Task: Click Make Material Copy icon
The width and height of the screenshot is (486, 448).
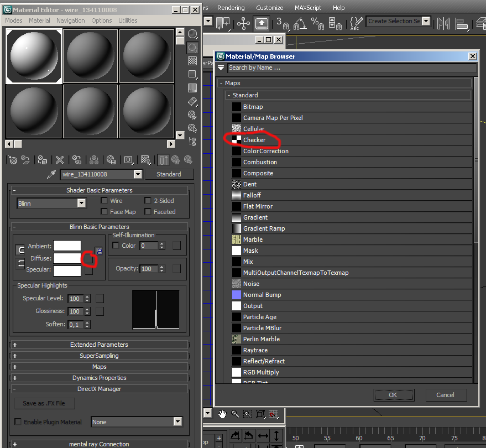Action: [76, 160]
